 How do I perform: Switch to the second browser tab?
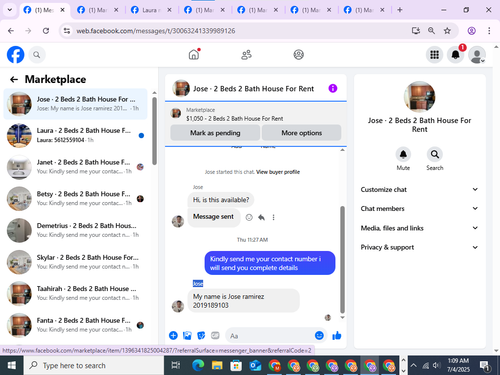click(x=97, y=10)
